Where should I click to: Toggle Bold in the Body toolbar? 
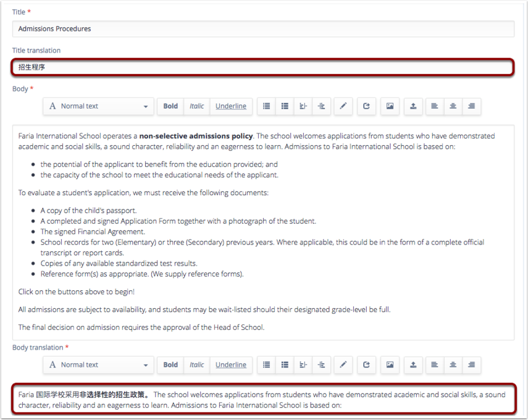(170, 106)
